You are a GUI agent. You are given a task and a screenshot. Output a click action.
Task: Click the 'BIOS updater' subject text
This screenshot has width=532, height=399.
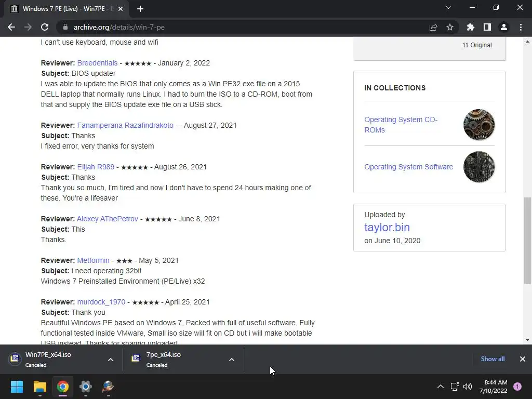[94, 73]
